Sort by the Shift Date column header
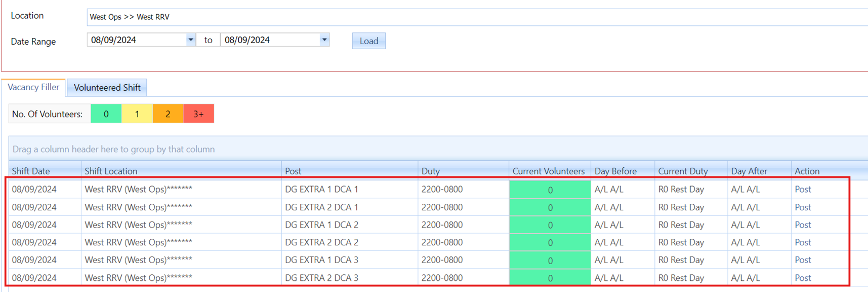The image size is (868, 292). 31,171
